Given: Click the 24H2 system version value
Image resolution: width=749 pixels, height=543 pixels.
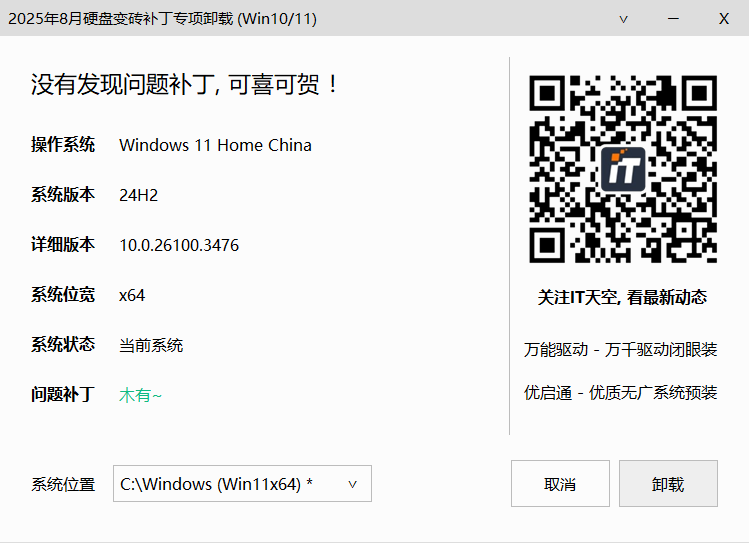Looking at the screenshot, I should 139,195.
